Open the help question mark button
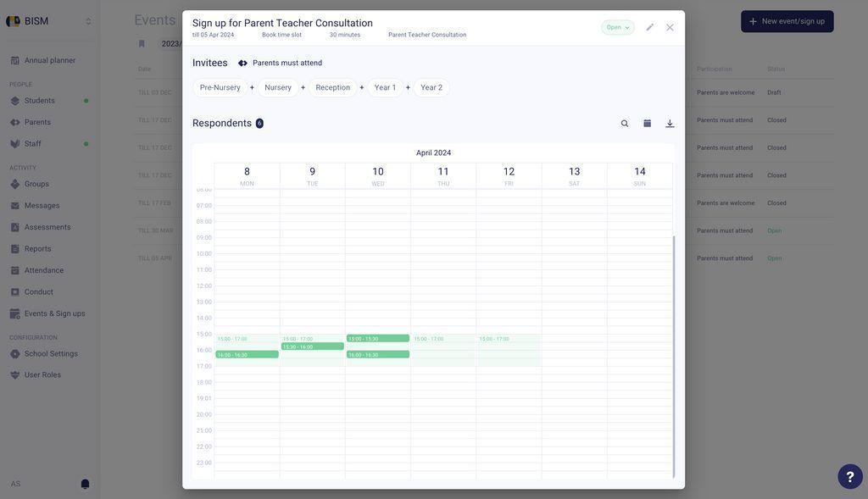Screen dimensions: 868x499 coord(849,476)
